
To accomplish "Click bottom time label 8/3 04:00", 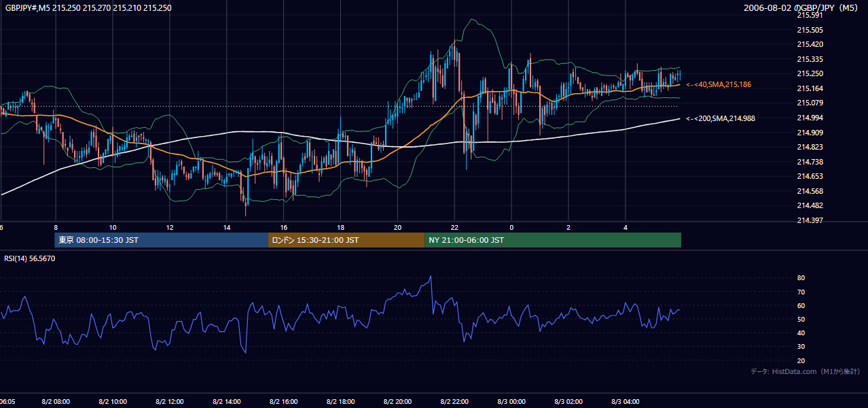I will pyautogui.click(x=626, y=402).
